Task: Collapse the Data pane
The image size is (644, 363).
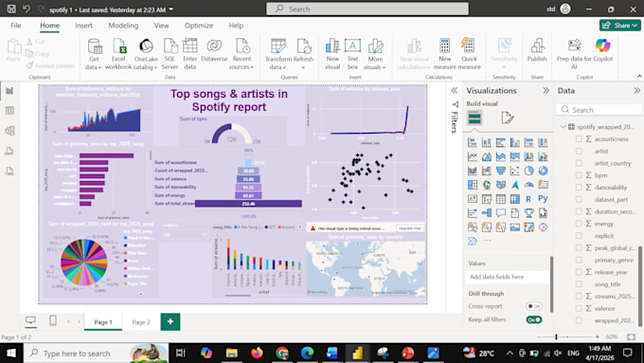Action: 636,90
